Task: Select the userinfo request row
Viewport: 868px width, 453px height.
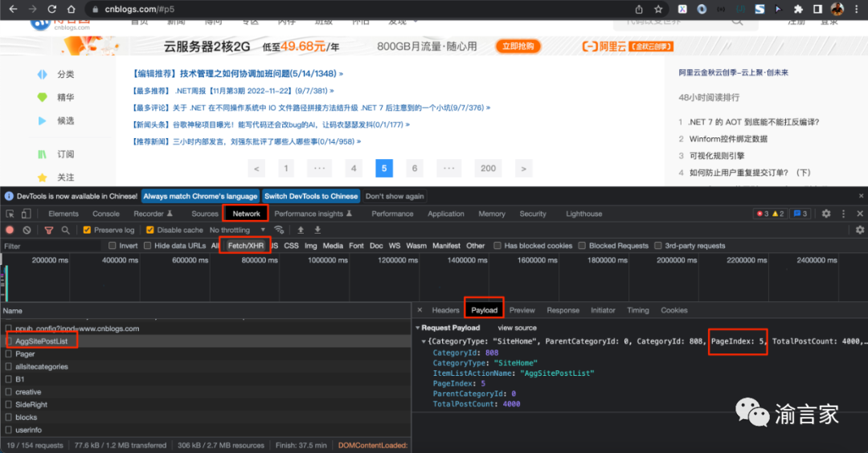Action: [206, 431]
